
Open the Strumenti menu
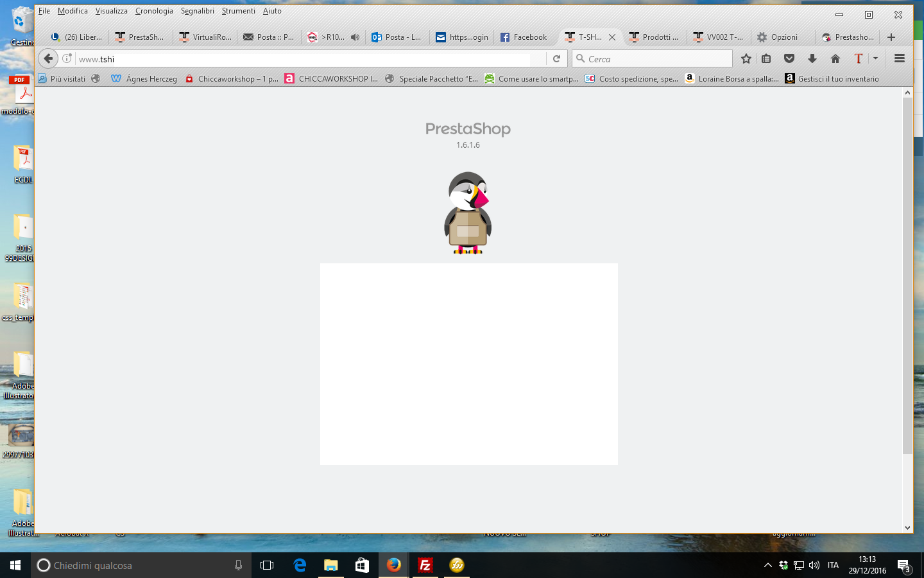tap(239, 11)
